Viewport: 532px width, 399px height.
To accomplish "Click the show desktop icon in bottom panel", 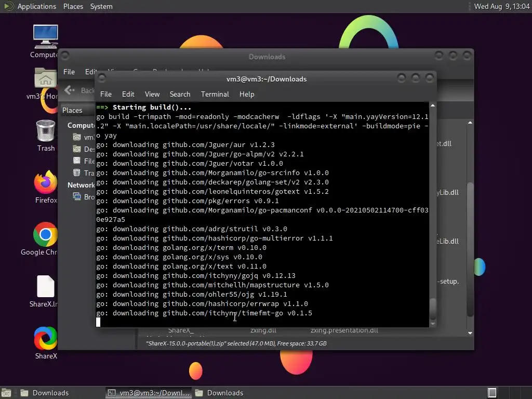I will [x=6, y=393].
